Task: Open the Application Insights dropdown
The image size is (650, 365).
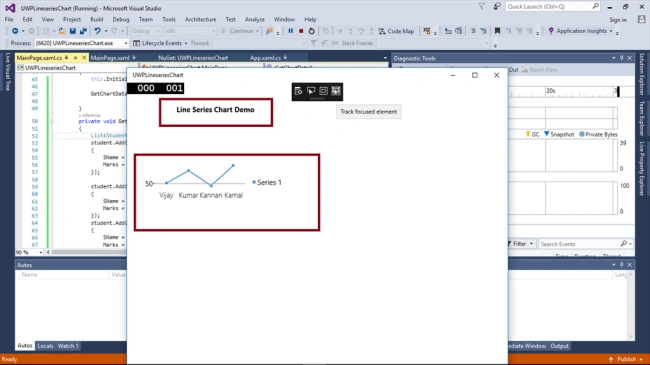Action: (x=611, y=31)
